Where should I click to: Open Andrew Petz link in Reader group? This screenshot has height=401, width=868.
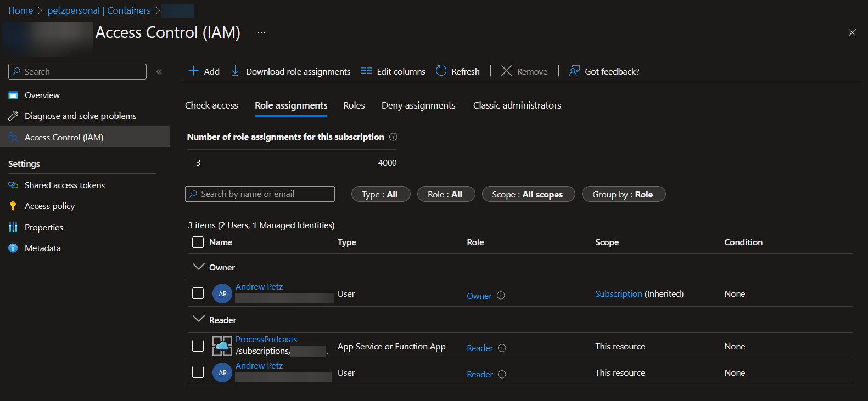tap(259, 365)
